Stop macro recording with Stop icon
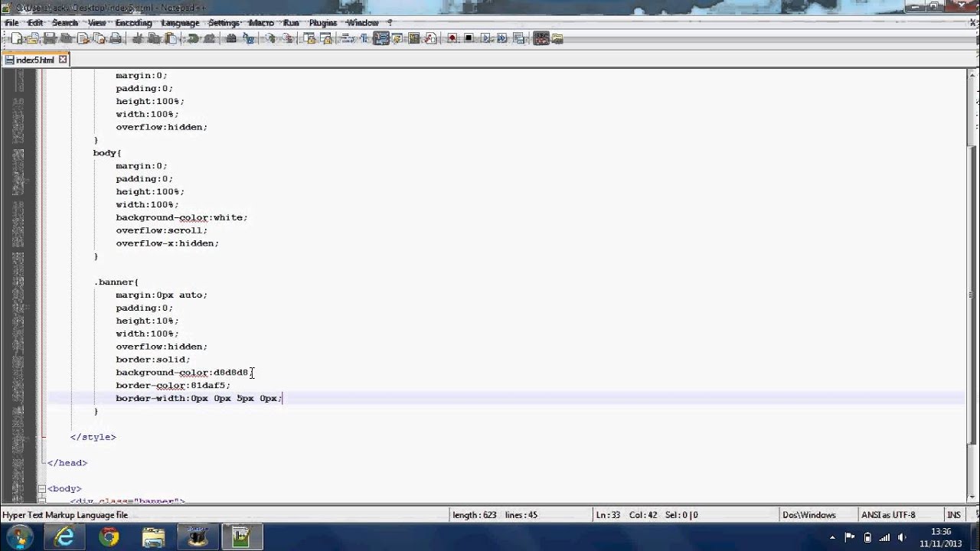 (x=469, y=38)
